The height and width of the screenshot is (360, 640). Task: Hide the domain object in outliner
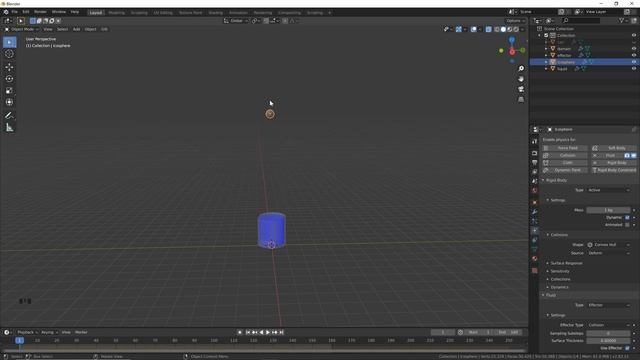(634, 49)
